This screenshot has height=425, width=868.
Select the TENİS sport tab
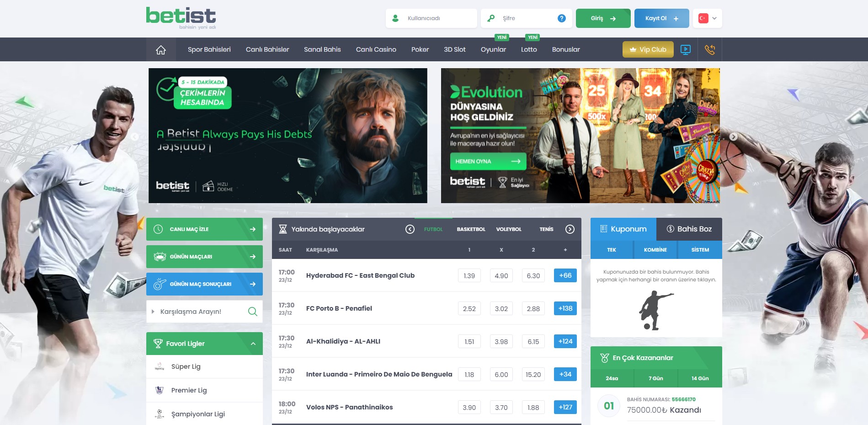(x=546, y=229)
